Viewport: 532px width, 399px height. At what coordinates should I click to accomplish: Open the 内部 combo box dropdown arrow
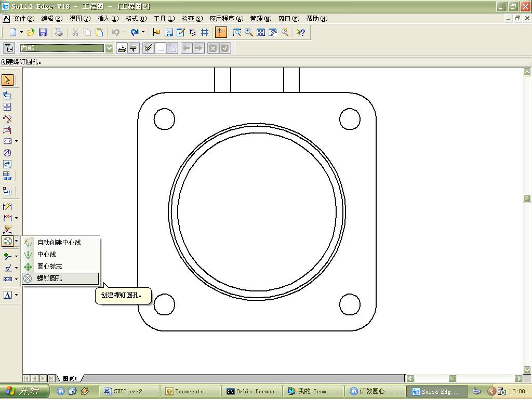click(x=109, y=48)
